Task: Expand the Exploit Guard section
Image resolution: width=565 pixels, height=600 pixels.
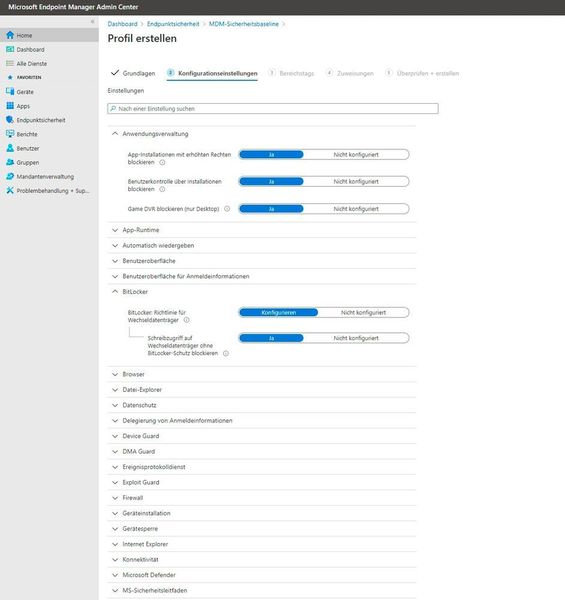Action: click(262, 482)
